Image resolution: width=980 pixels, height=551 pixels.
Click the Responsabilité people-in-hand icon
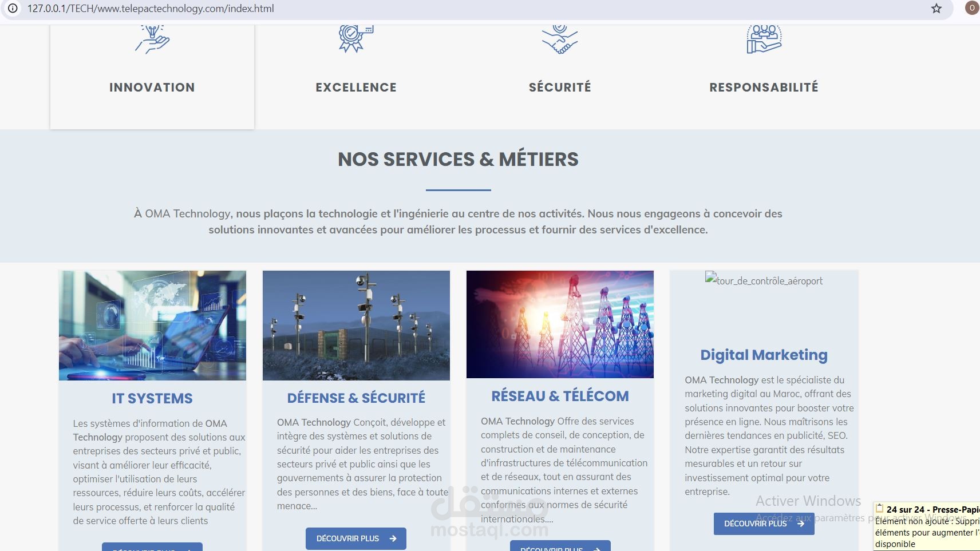pos(764,39)
